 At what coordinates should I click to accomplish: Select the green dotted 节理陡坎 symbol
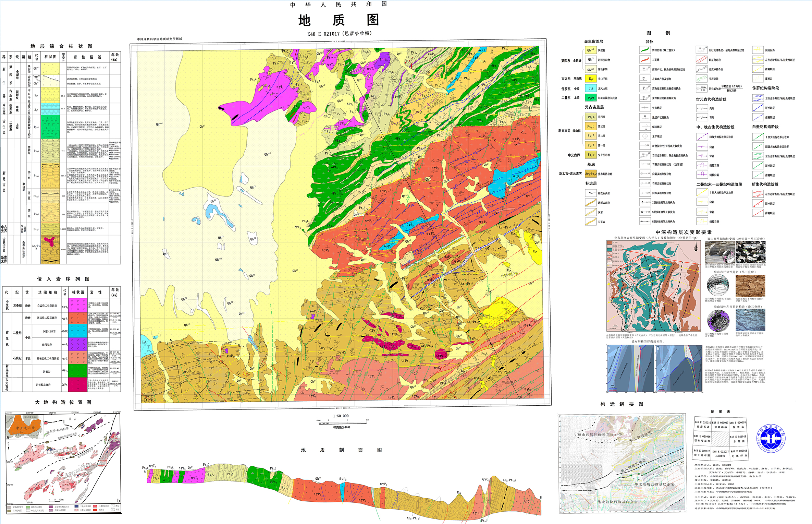coord(701,79)
